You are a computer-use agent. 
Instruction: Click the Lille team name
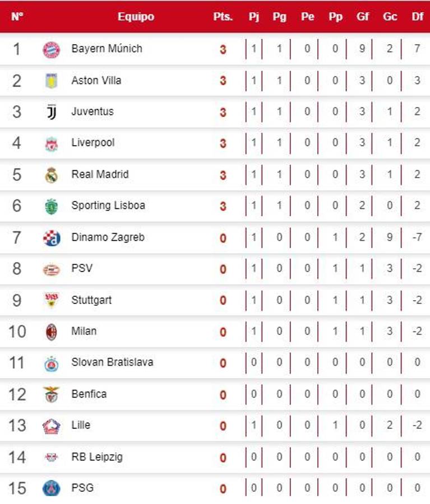click(x=81, y=425)
